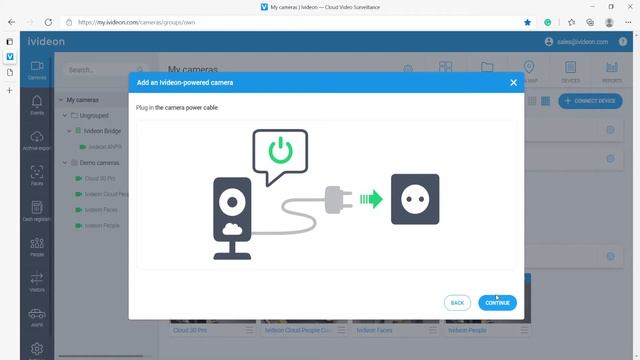Viewport: 640px width, 360px height.
Task: Open menu icon for Ivideon Cloud People thumbnail
Action: click(x=341, y=330)
